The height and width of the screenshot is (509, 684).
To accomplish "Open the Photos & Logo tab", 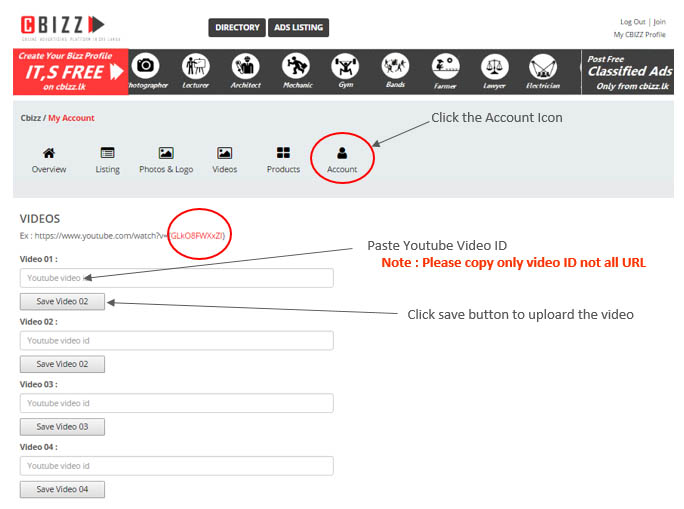I will click(166, 160).
